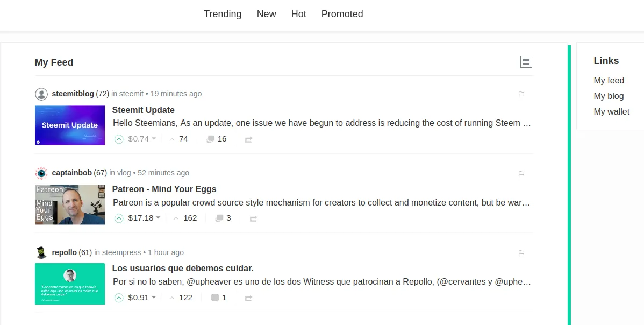Go to the Promoted tab

[342, 14]
